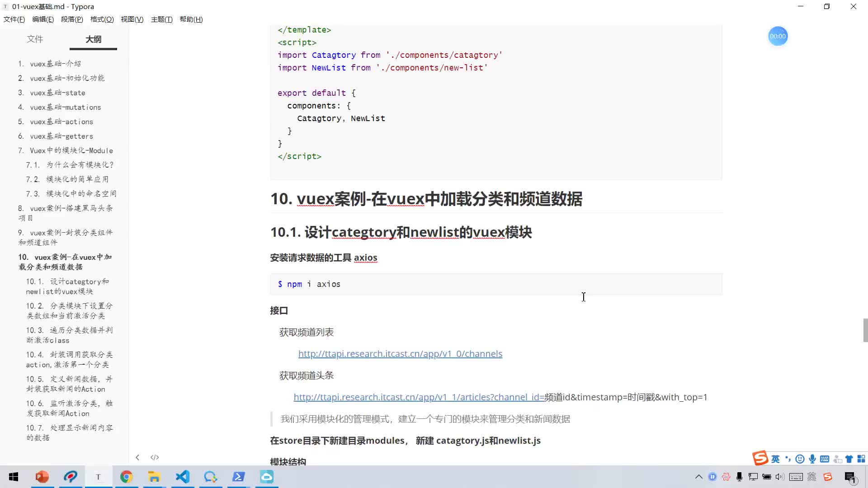This screenshot has width=868, height=488.
Task: Open the 格式(O) menu
Action: 102,19
